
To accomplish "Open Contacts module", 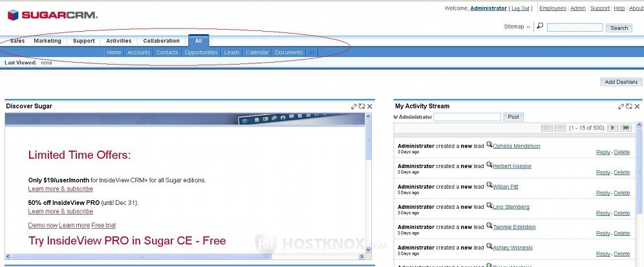I will 167,52.
